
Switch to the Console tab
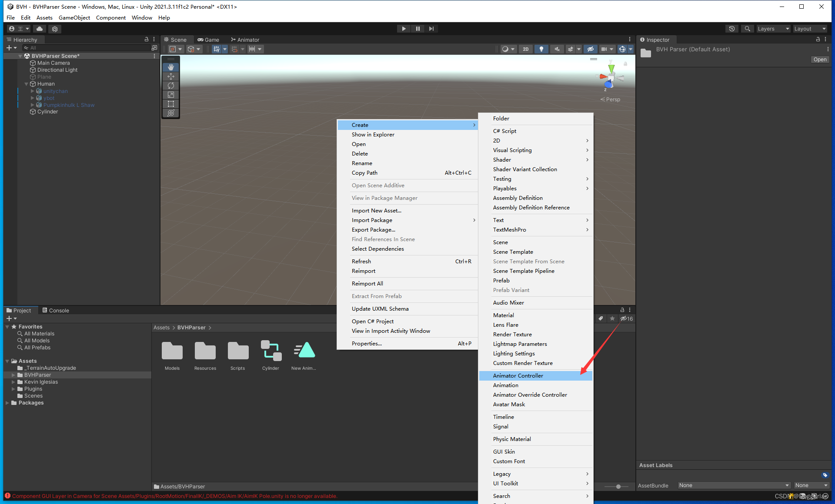click(56, 310)
